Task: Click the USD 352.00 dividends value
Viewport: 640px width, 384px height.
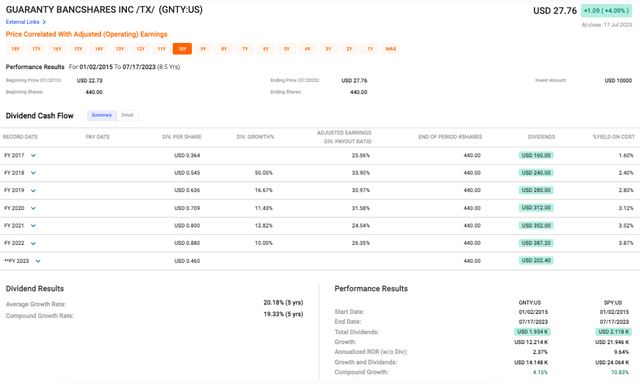Action: coord(536,225)
